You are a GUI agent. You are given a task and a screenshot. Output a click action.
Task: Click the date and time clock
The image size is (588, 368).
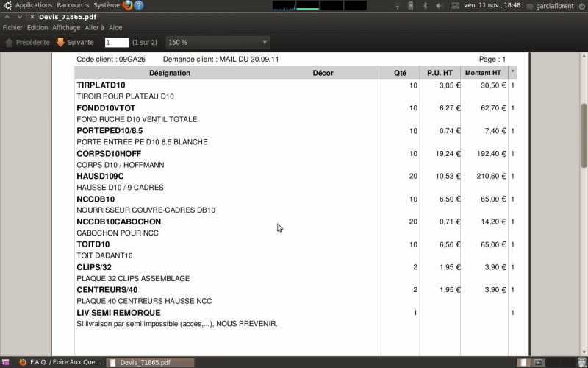(x=492, y=5)
